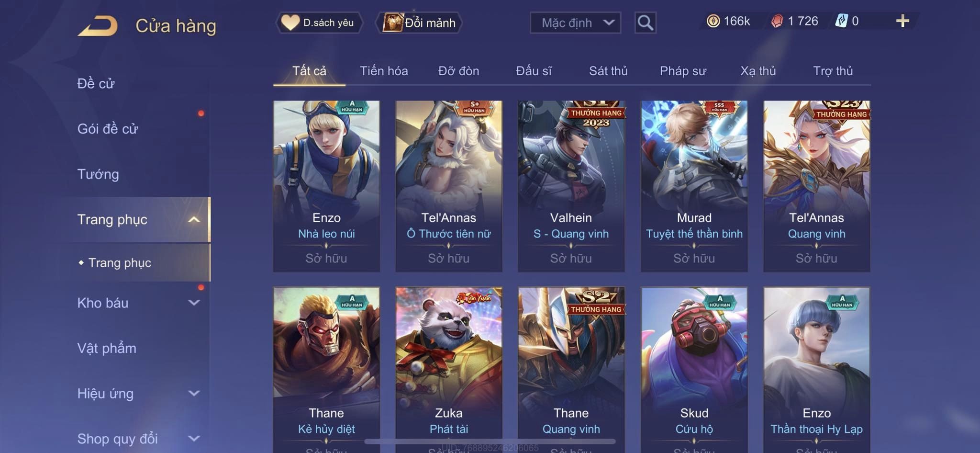Open the Mặc định sort dropdown
This screenshot has width=980, height=453.
click(x=575, y=23)
